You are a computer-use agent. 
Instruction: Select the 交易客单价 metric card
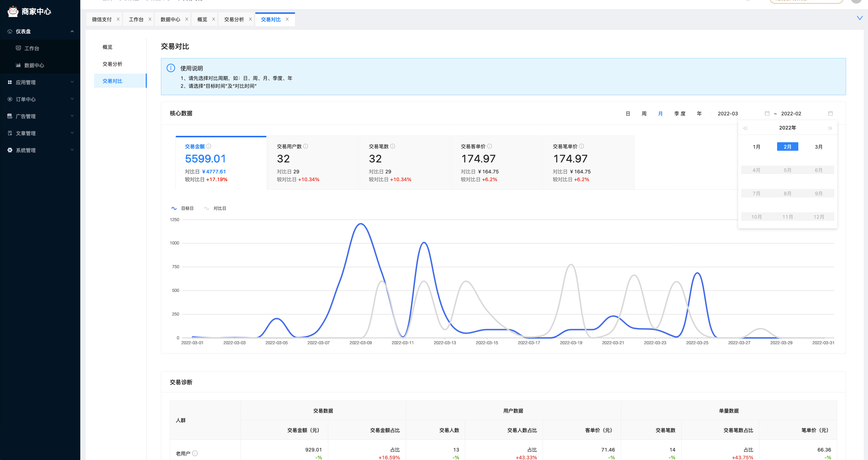[x=497, y=163]
